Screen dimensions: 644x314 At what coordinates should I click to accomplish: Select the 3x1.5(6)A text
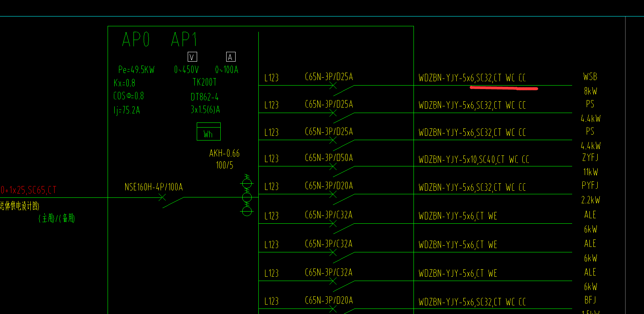205,110
